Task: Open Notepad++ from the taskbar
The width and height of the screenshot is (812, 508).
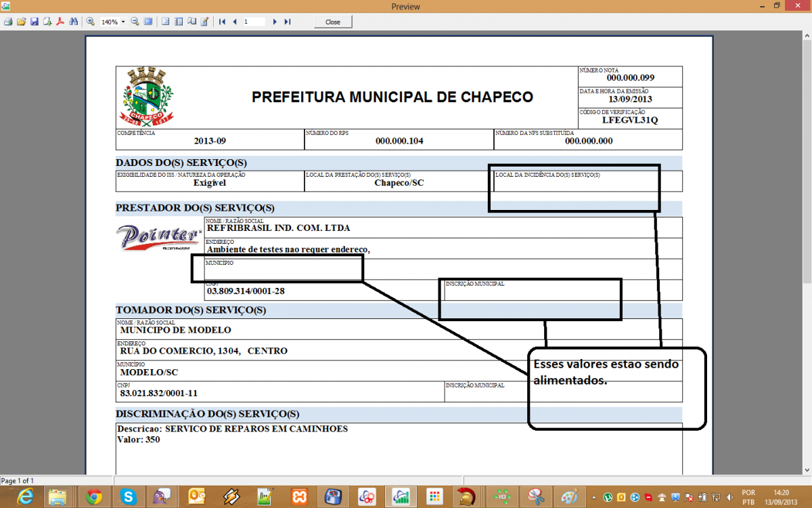Action: pos(265,497)
